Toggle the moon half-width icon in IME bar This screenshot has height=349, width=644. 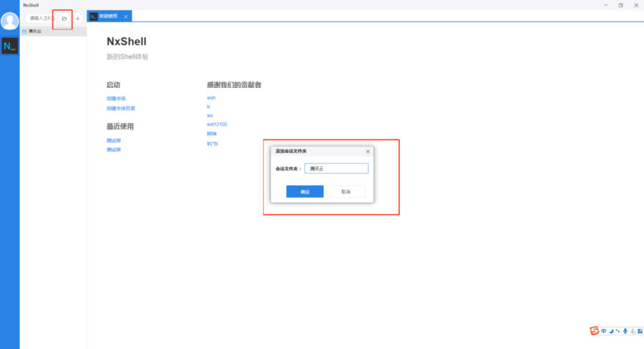[611, 331]
